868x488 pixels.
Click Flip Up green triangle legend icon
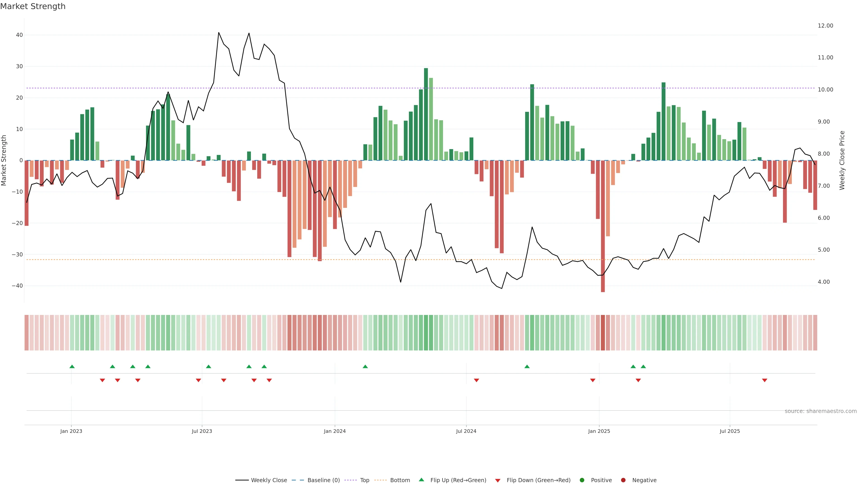click(421, 480)
